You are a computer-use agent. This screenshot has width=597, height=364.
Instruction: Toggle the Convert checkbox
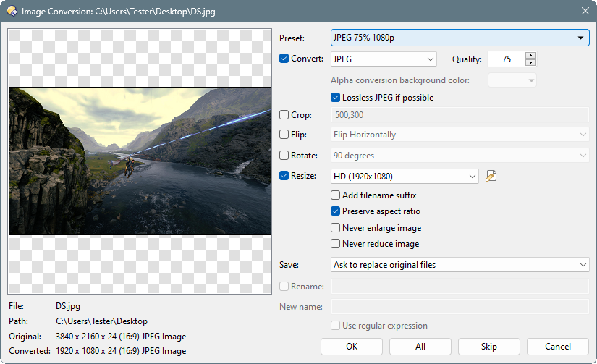[x=284, y=59]
